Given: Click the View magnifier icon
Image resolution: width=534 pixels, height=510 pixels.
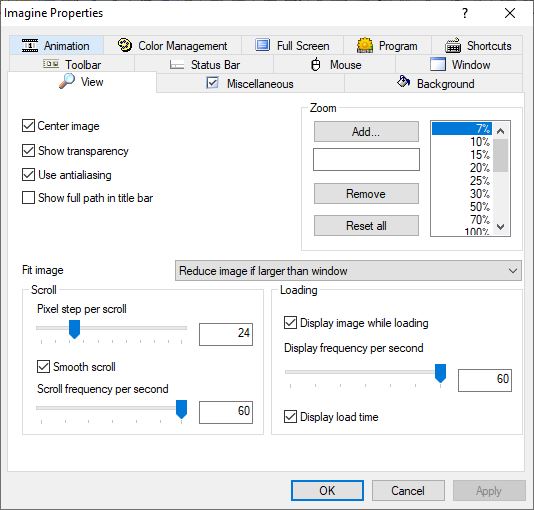Looking at the screenshot, I should tap(66, 81).
